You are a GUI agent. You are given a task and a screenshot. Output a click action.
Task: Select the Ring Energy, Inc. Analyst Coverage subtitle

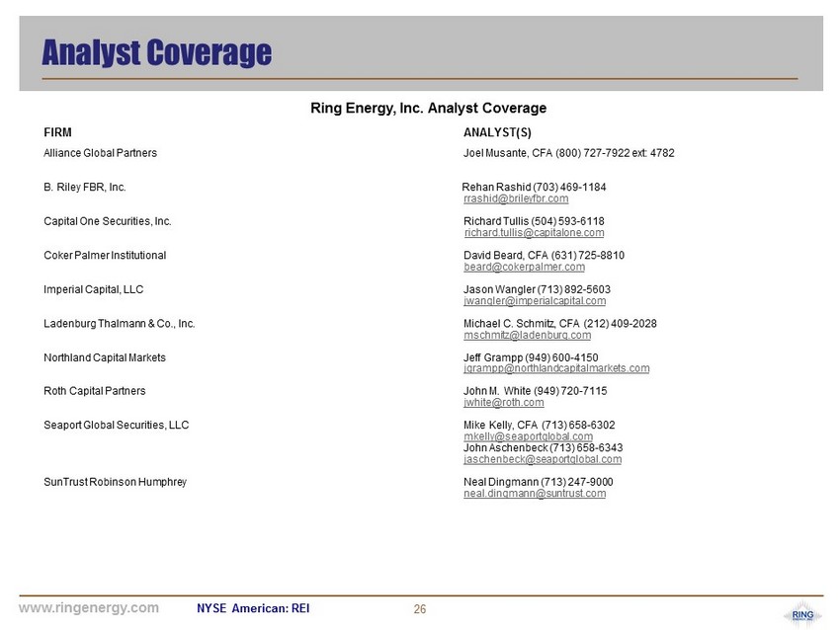429,108
